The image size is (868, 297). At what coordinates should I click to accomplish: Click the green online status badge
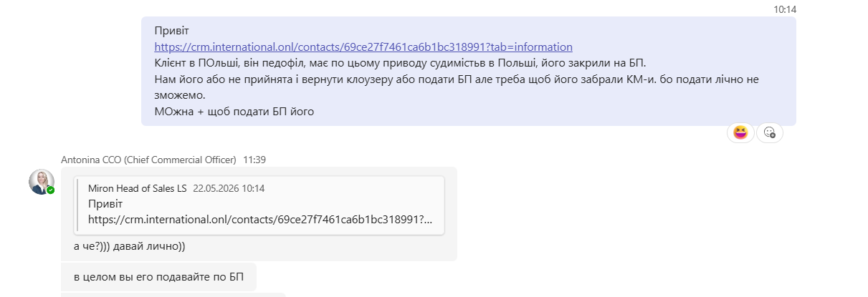(51, 190)
